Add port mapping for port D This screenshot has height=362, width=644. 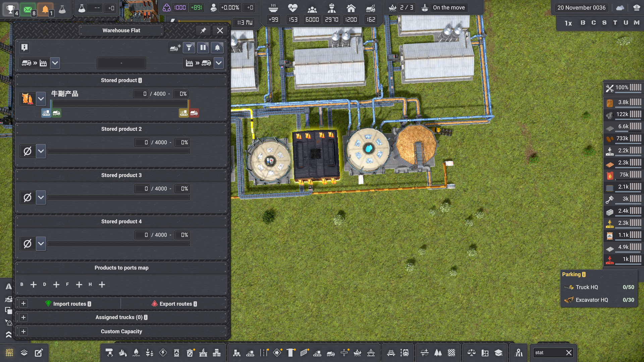pyautogui.click(x=56, y=285)
